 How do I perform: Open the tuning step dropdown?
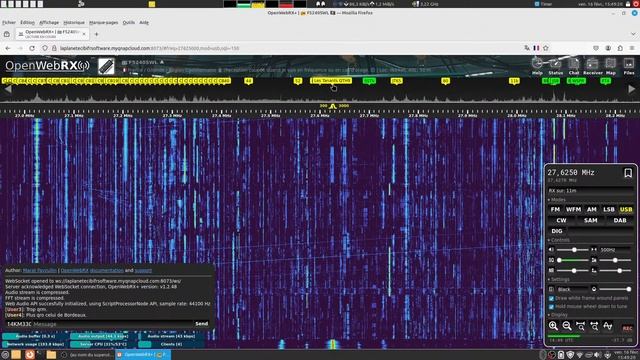616,249
